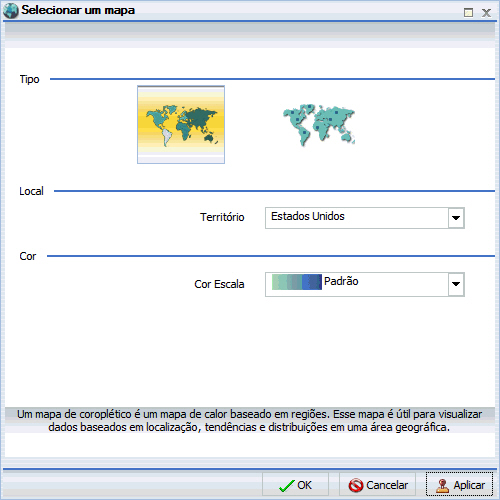Maximize the Selecionar um mapa dialog
This screenshot has height=500, width=500.
[x=468, y=13]
